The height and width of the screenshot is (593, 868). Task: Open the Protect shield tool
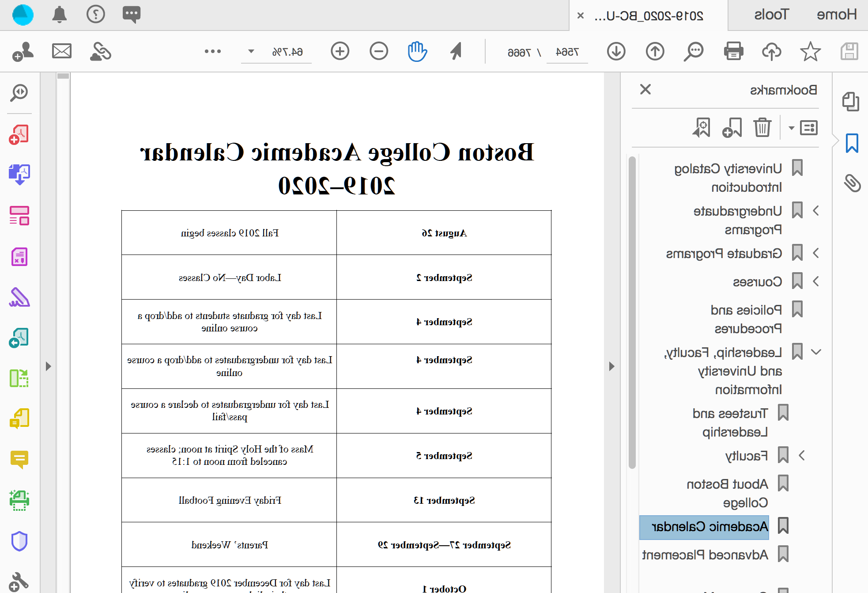click(x=19, y=541)
